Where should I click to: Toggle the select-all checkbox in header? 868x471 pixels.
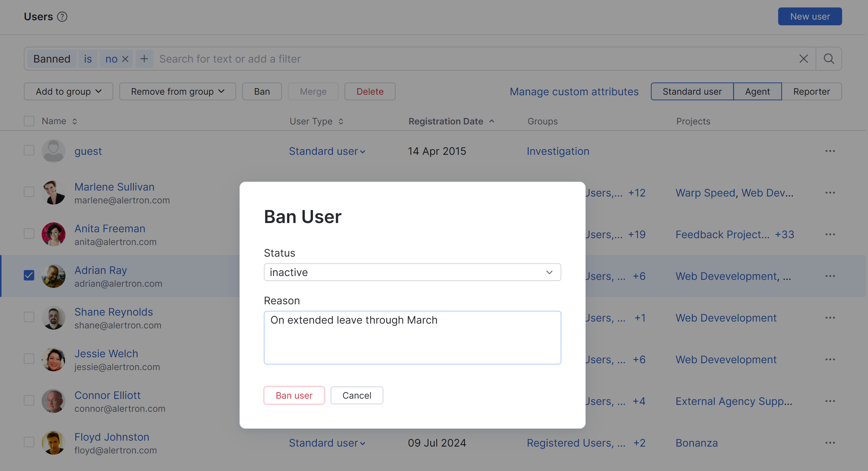[29, 121]
